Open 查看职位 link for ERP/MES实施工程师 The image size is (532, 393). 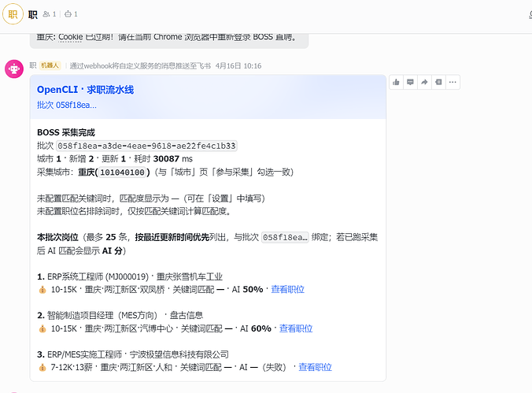(316, 367)
